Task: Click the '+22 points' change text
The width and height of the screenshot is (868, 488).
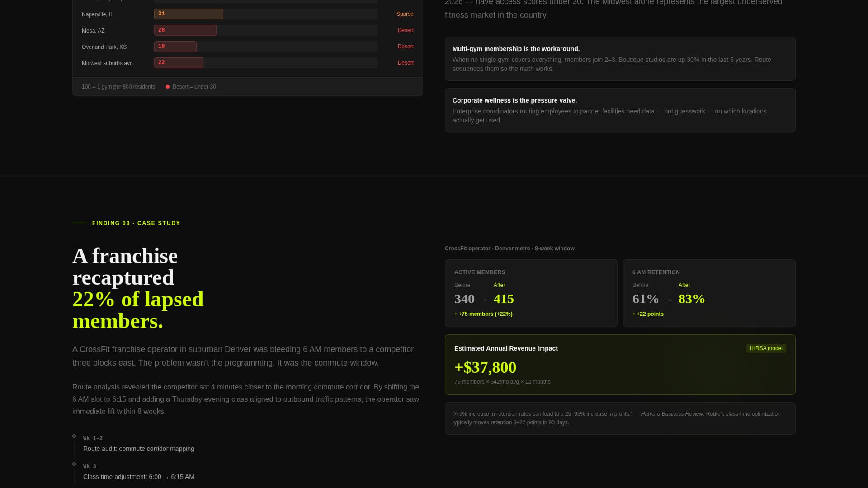Action: pos(648,314)
